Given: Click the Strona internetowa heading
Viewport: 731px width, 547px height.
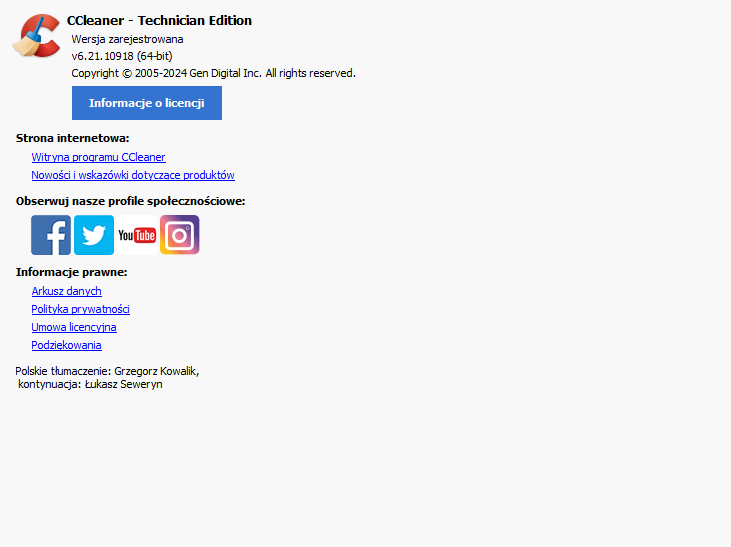Looking at the screenshot, I should pyautogui.click(x=73, y=138).
